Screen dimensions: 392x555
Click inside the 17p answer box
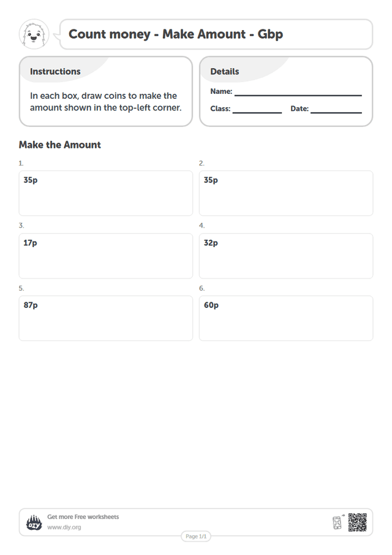click(x=106, y=256)
